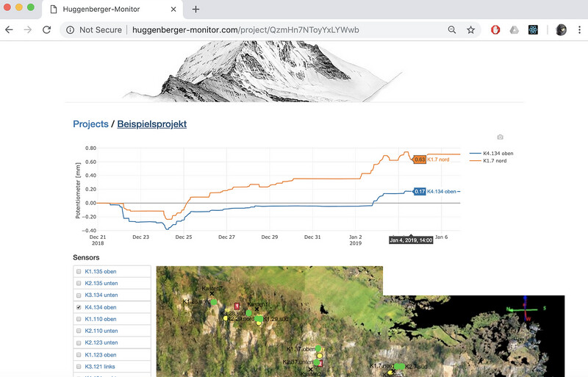Download plot image via camera icon

(x=500, y=137)
